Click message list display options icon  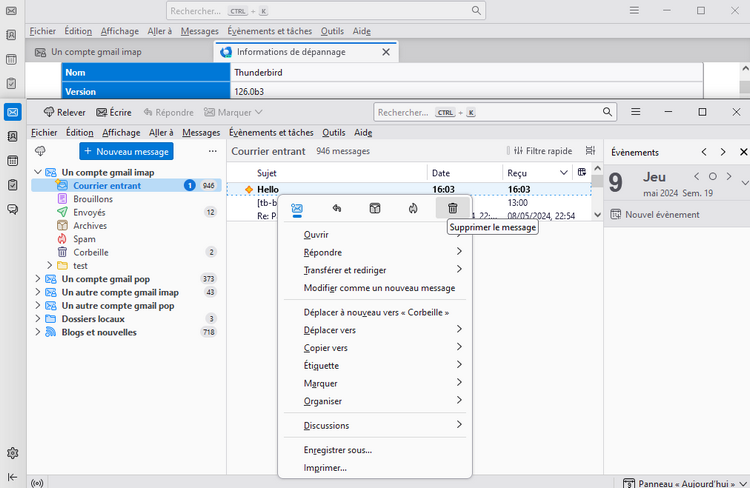pyautogui.click(x=590, y=151)
